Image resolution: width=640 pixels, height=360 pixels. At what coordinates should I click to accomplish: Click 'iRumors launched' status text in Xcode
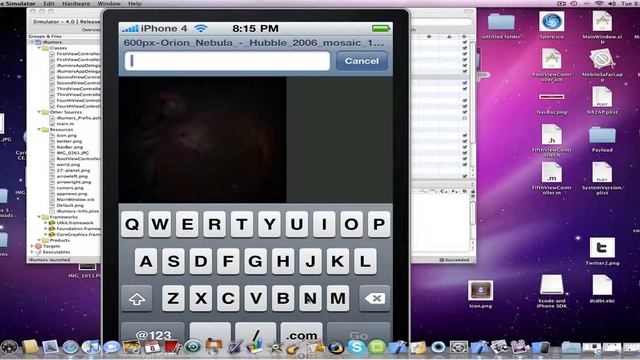(49, 260)
